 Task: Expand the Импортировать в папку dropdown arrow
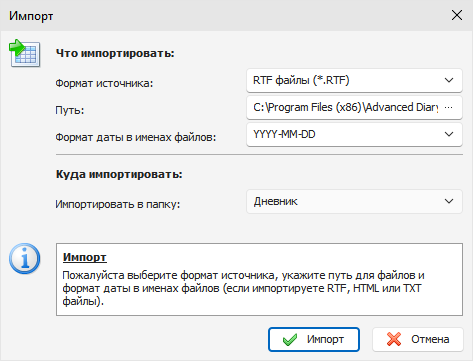click(449, 201)
